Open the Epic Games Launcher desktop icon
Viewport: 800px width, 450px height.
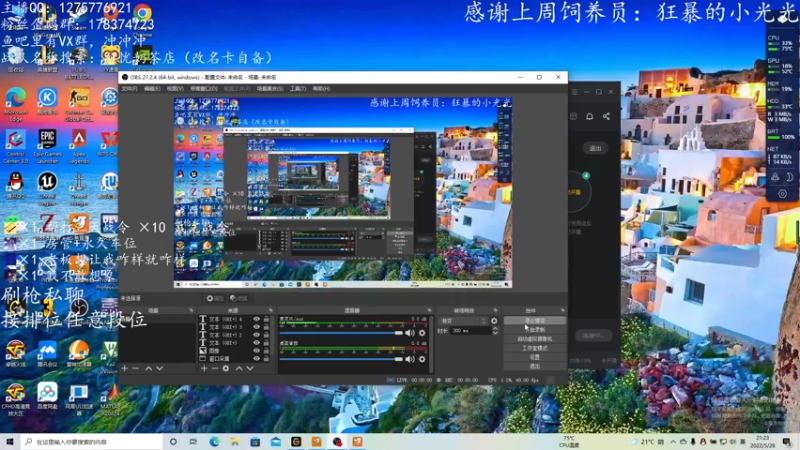point(47,147)
